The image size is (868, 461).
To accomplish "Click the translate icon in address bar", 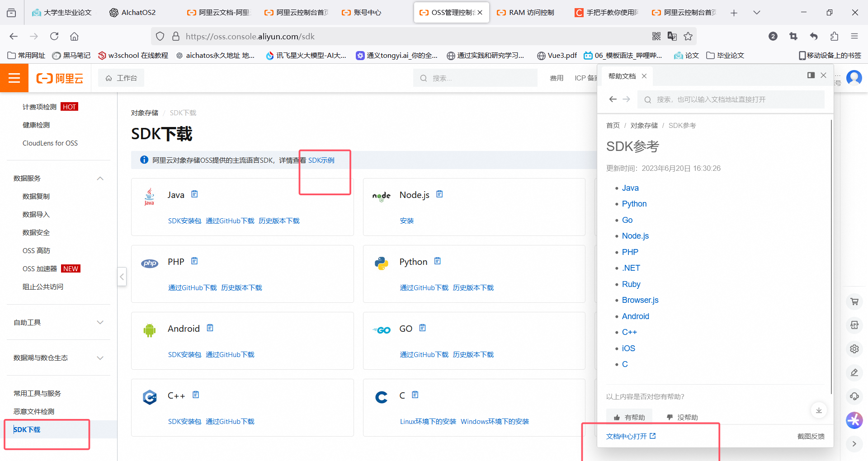I will tap(672, 36).
